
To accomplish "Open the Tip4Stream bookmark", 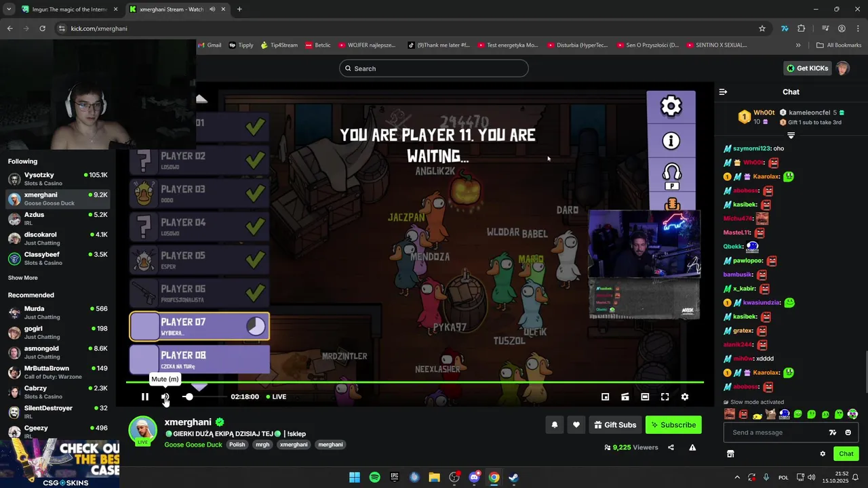I will [x=279, y=45].
